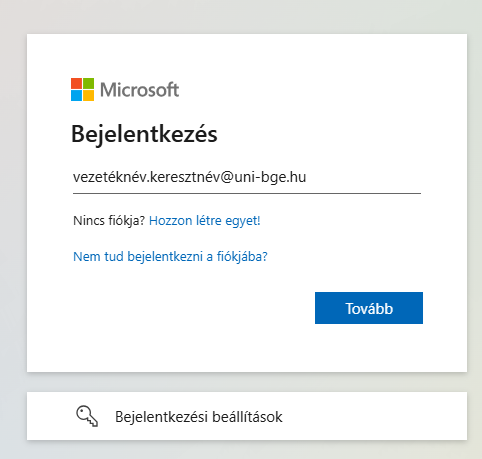Click the word egyet! in create-account link
This screenshot has width=482, height=459.
pyautogui.click(x=243, y=221)
